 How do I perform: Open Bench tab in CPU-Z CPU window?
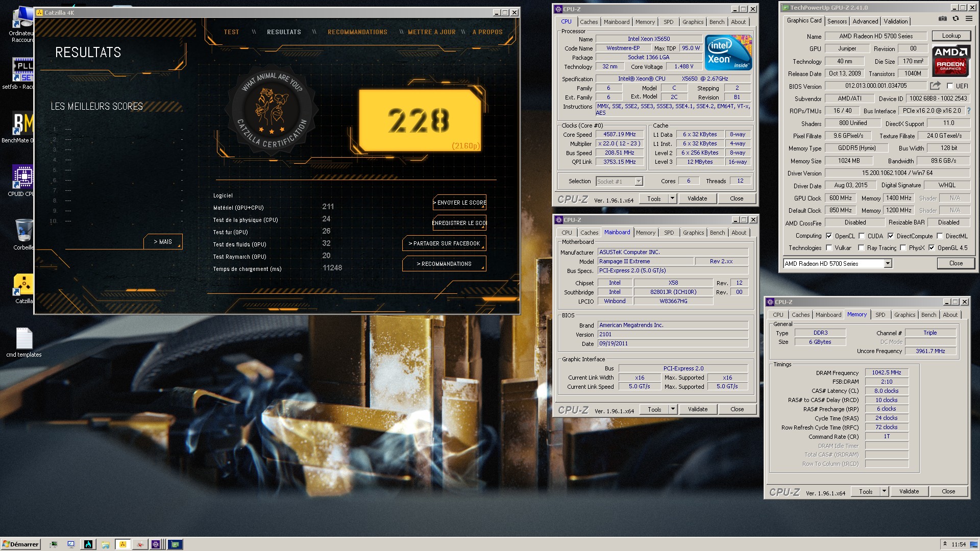pyautogui.click(x=717, y=22)
